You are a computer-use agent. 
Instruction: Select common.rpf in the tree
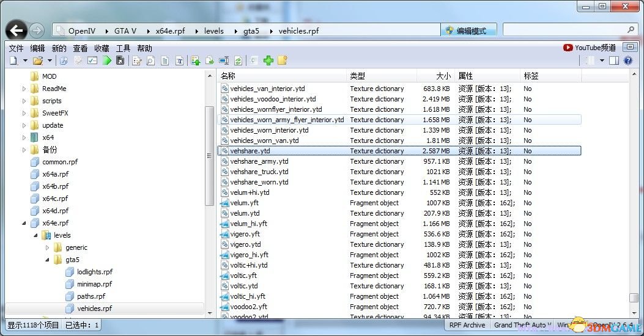coord(60,162)
